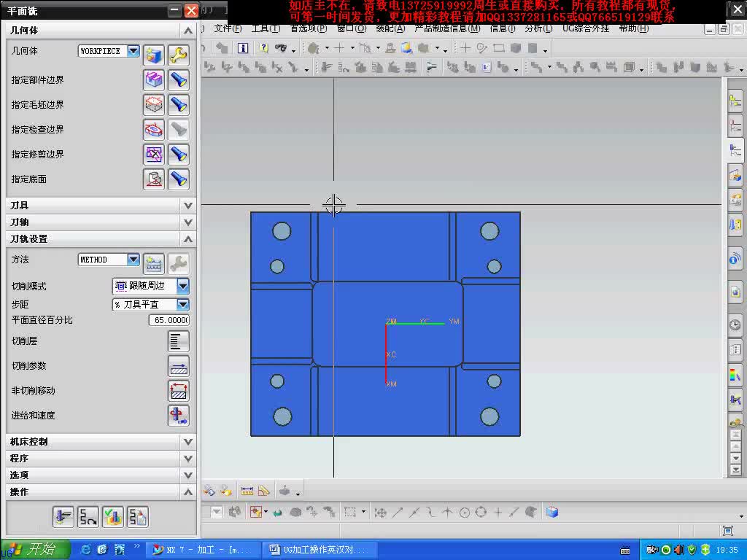Collapse the 几何体 section
Image resolution: width=747 pixels, height=560 pixels.
(188, 31)
